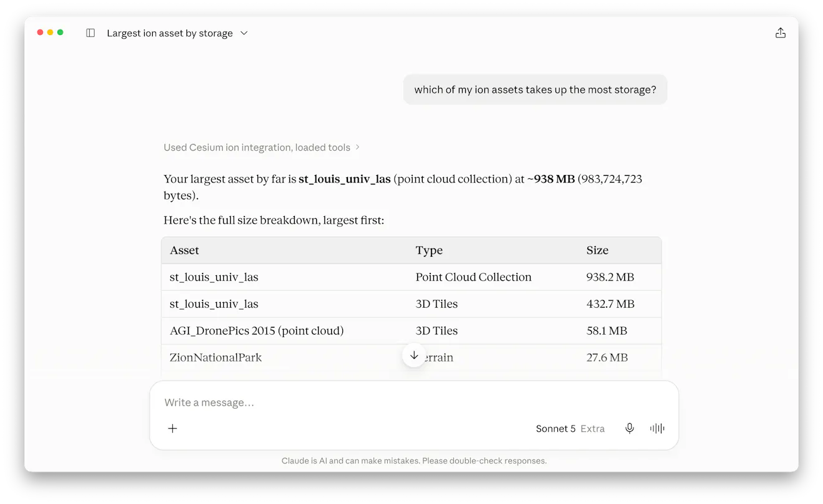Click in the Write a message field
This screenshot has height=504, width=823.
[413, 402]
